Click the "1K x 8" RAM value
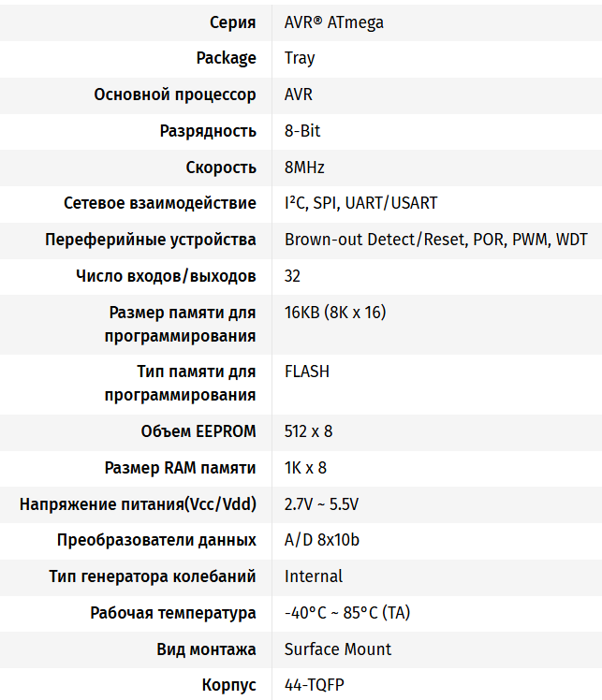 pyautogui.click(x=305, y=468)
